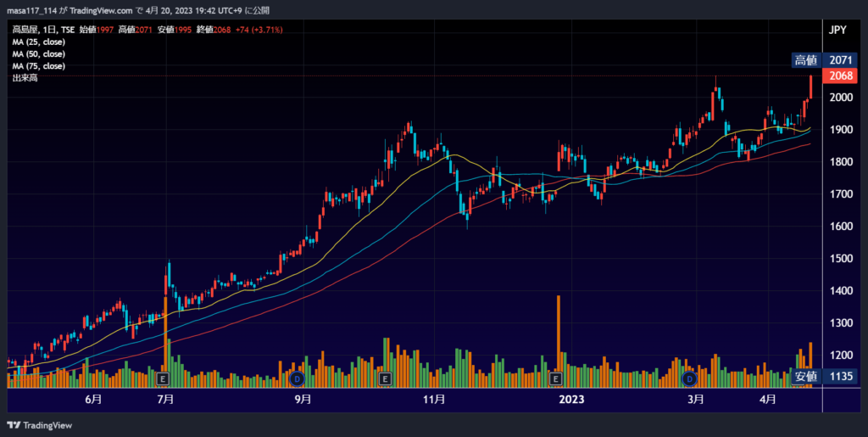Click the 1700 price axis label

point(840,193)
